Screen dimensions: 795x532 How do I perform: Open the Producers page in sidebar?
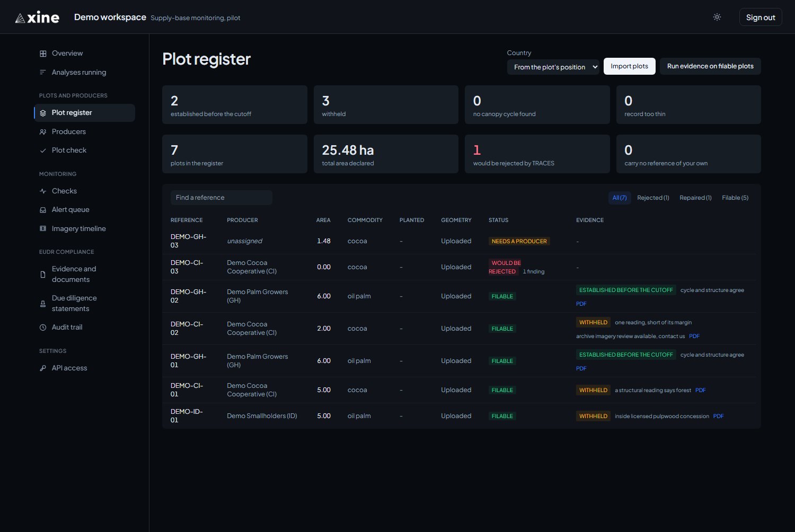[x=85, y=132]
